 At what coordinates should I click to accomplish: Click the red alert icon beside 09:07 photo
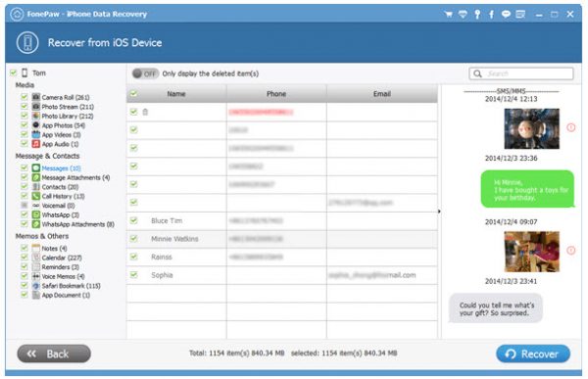[x=570, y=250]
